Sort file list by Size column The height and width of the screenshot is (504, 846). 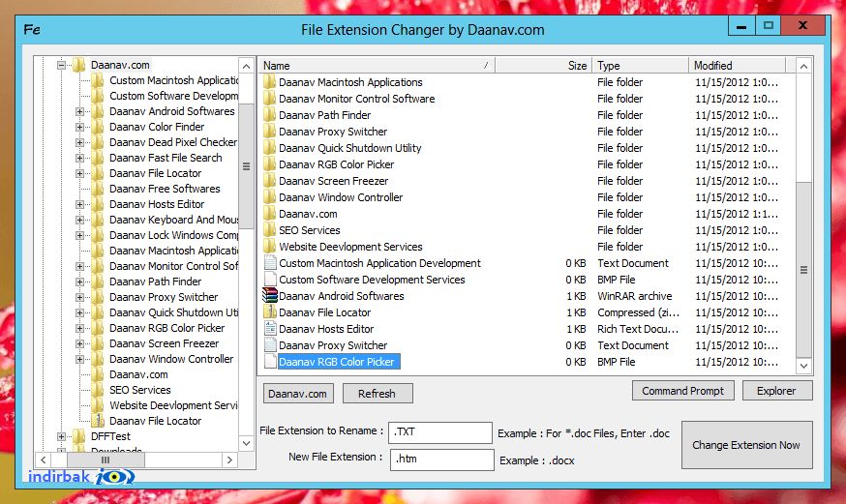[x=543, y=65]
